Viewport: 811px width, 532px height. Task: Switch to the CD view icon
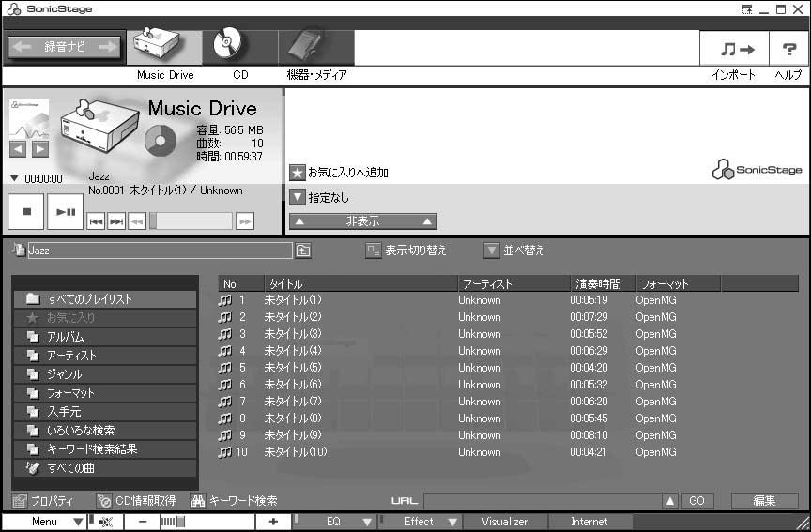(x=240, y=48)
